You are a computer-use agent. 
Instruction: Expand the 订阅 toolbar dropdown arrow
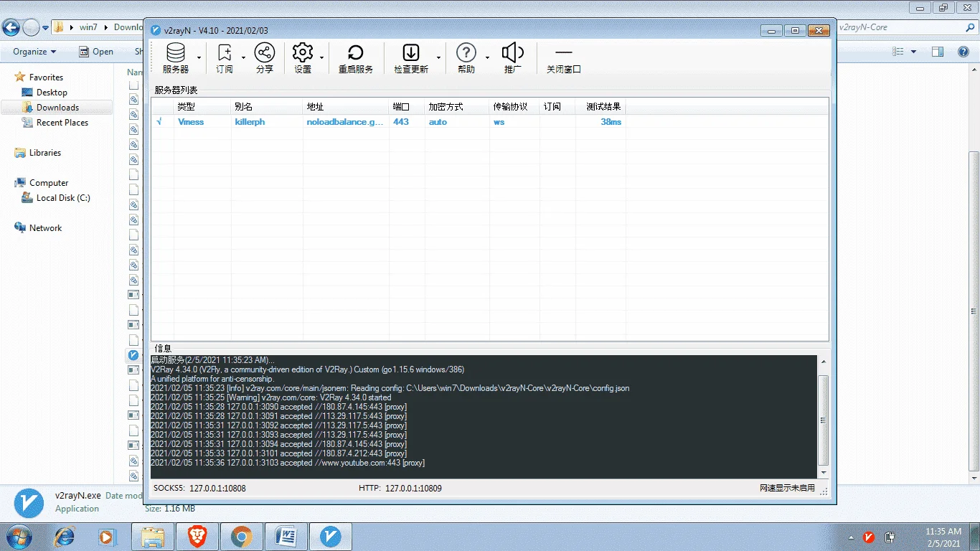point(244,58)
